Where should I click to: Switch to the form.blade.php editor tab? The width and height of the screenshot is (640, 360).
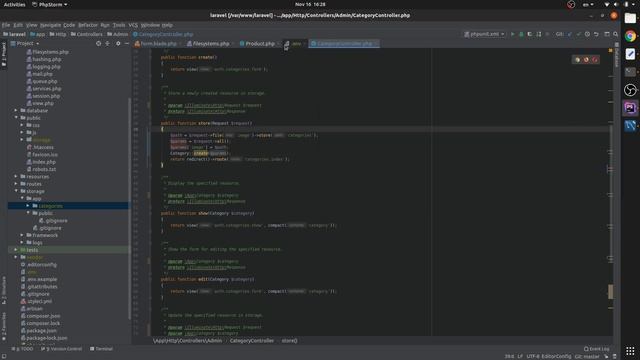click(158, 43)
